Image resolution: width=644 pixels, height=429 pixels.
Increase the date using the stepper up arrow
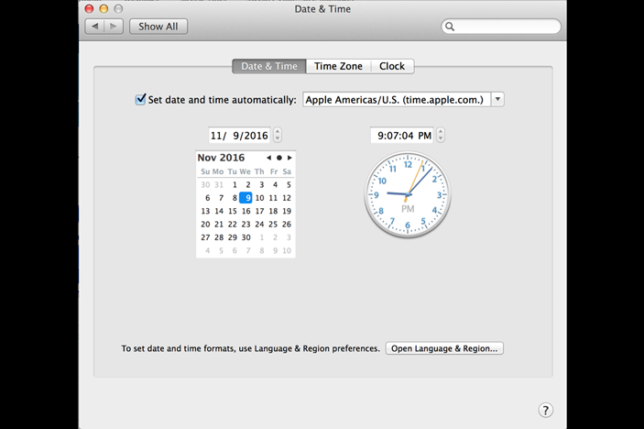pos(278,131)
